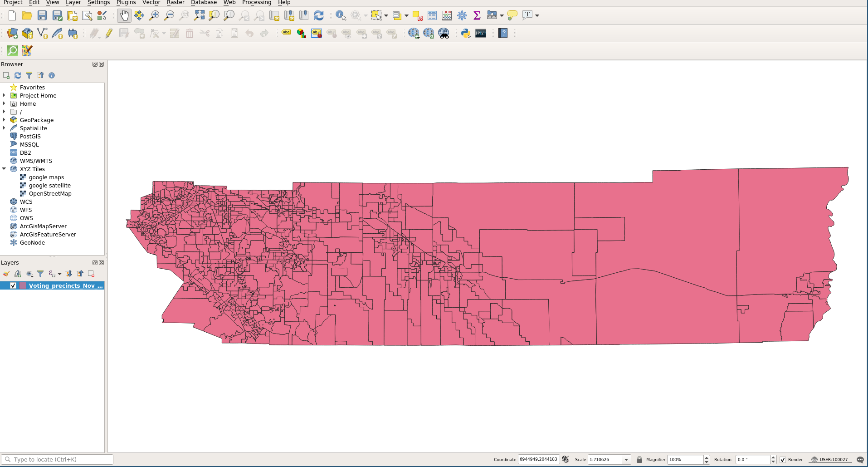Open the attribute table icon
The width and height of the screenshot is (868, 467).
[431, 15]
